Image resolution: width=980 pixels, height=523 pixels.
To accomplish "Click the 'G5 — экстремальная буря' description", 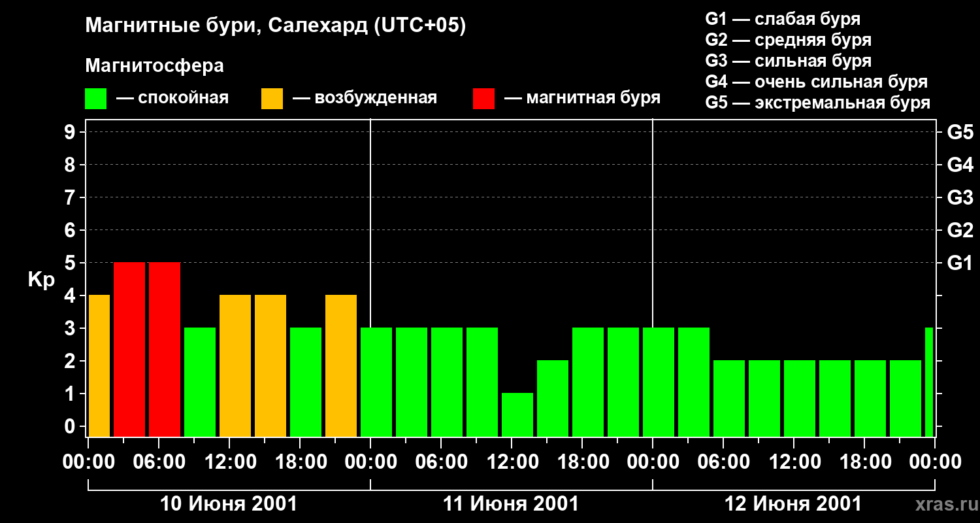I will point(818,103).
